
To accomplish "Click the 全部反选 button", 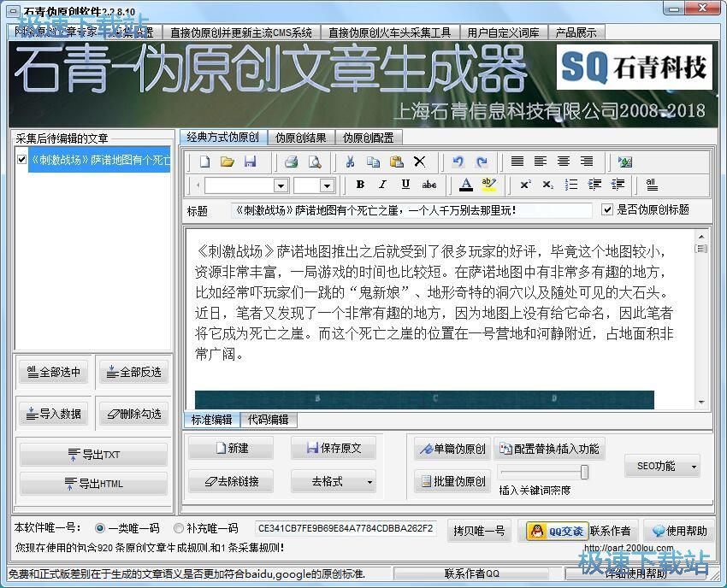I will coord(134,372).
